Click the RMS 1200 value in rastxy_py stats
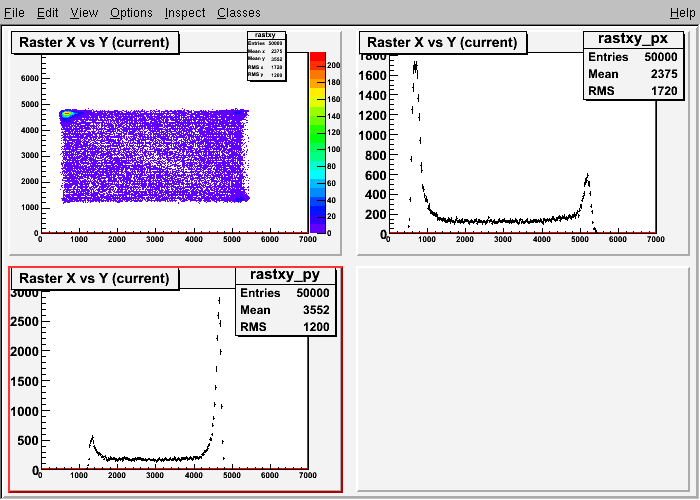 316,327
